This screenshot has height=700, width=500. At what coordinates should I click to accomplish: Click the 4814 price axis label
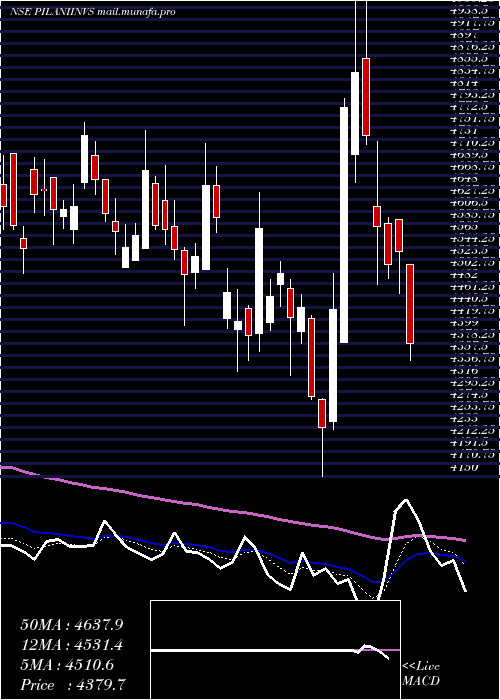point(464,82)
